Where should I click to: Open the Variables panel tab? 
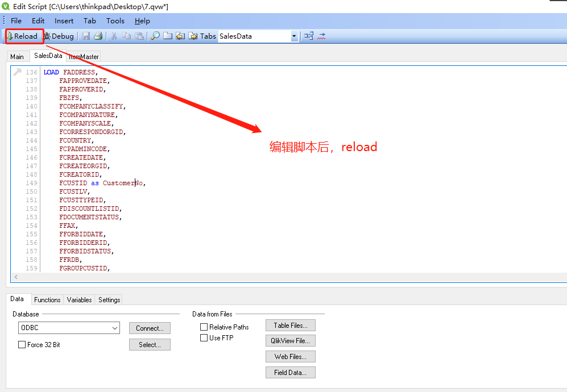(79, 300)
